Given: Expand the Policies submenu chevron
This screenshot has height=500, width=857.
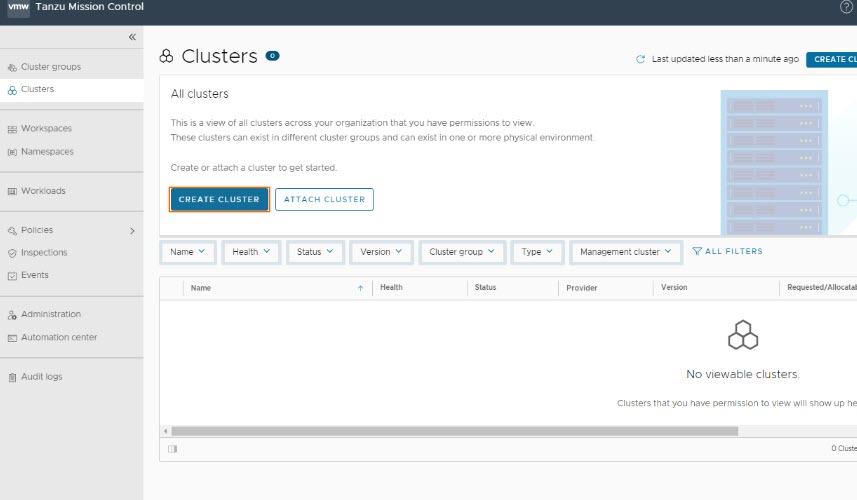Looking at the screenshot, I should point(132,231).
